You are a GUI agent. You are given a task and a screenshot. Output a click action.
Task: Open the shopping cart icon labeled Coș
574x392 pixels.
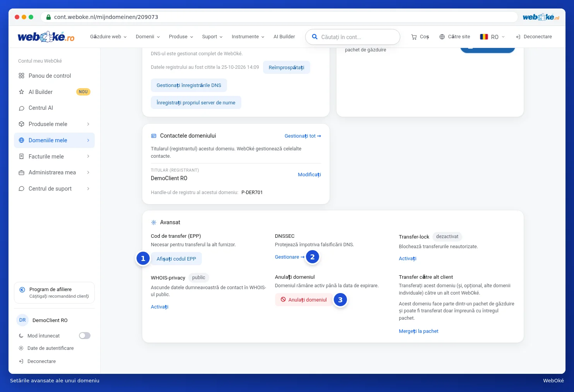tap(414, 37)
